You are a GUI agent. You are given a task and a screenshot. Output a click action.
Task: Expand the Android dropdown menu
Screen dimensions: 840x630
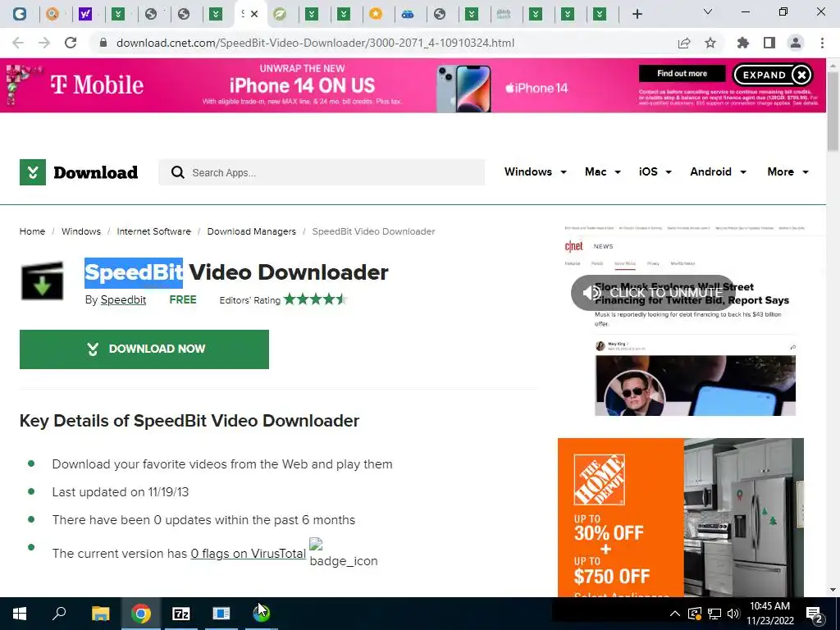(718, 172)
